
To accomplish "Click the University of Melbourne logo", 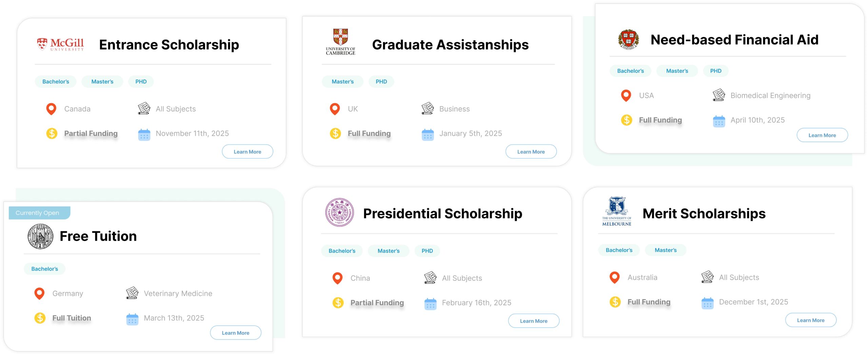I will [x=616, y=211].
